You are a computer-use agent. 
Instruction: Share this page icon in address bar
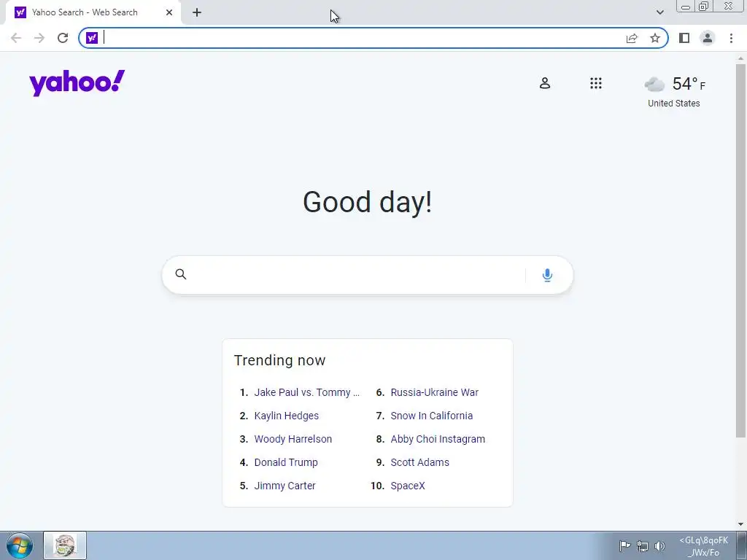632,38
